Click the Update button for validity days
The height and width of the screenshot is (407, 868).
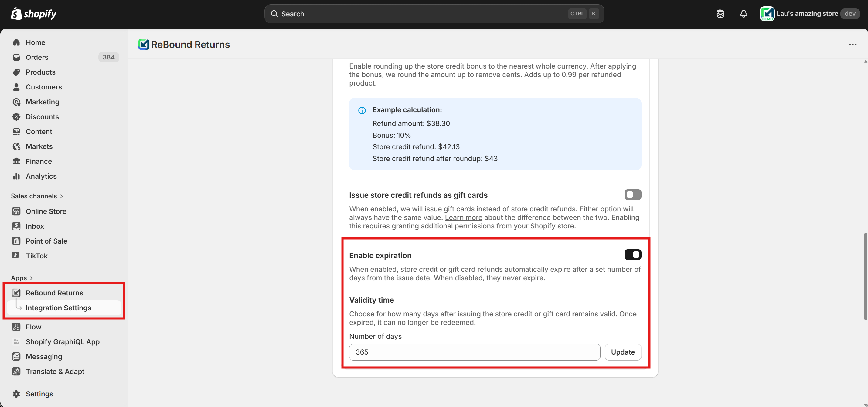point(622,352)
